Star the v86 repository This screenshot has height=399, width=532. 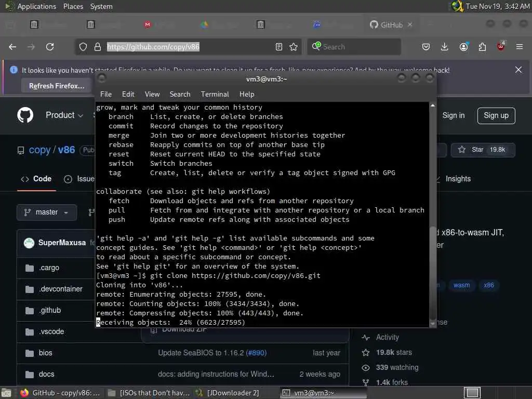(483, 150)
